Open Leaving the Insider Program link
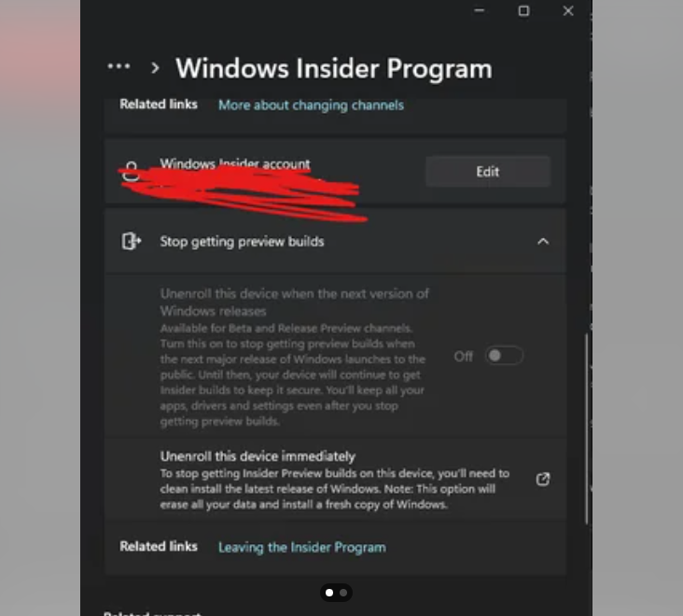The image size is (683, 616). click(302, 547)
